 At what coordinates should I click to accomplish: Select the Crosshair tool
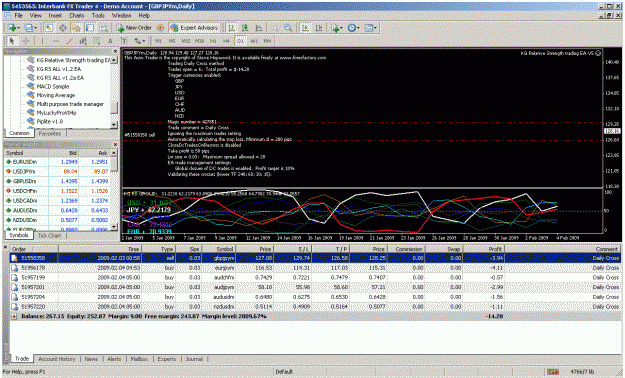tap(26, 41)
